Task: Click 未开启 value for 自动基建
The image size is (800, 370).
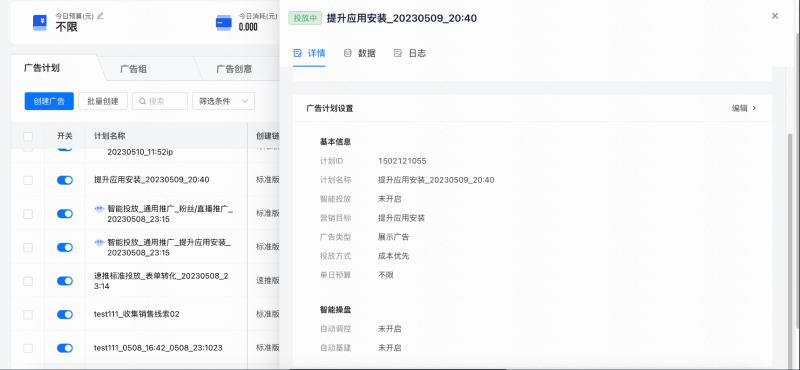Action: [389, 348]
